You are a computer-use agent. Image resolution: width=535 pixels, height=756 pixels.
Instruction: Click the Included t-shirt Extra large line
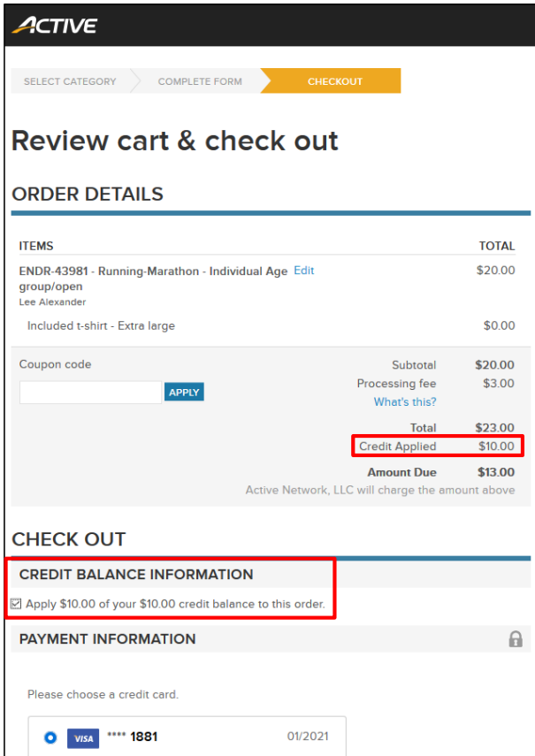(101, 325)
